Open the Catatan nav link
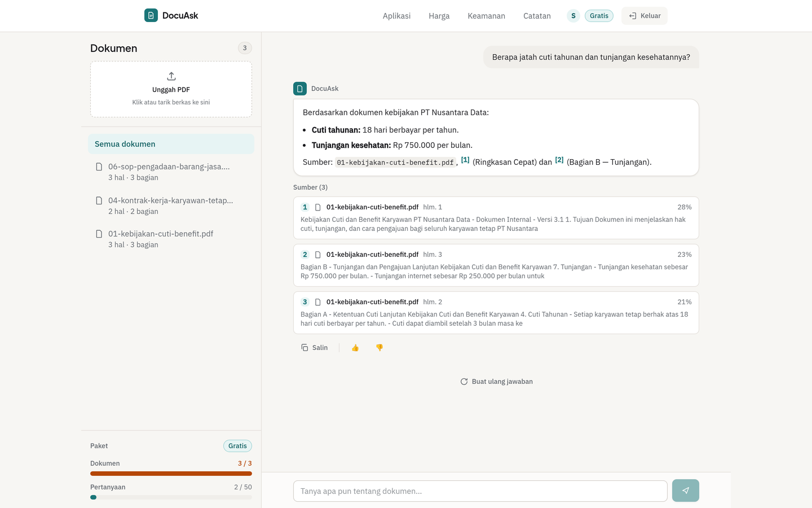The image size is (812, 508). (537, 16)
